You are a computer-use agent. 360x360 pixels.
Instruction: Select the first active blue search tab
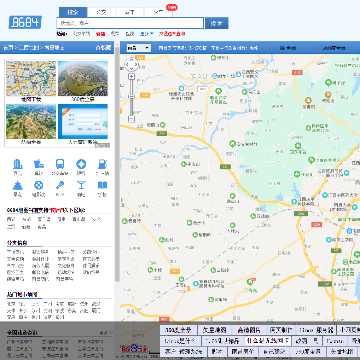(x=73, y=12)
